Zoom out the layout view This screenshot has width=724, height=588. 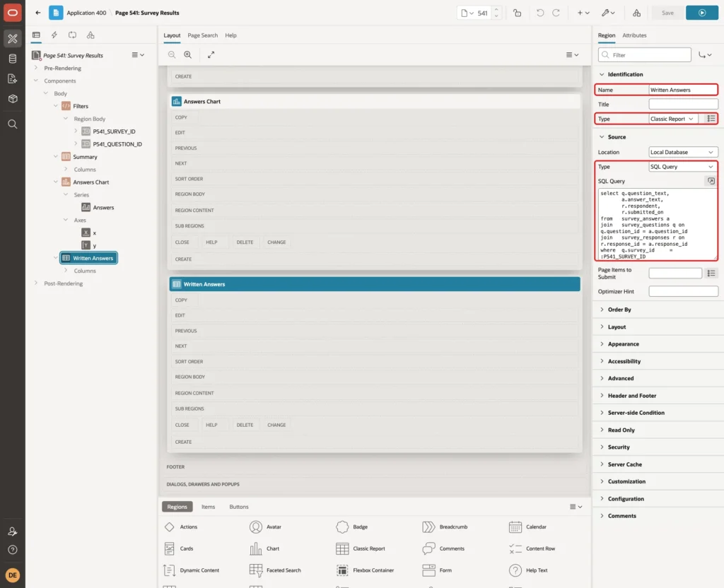pyautogui.click(x=172, y=54)
